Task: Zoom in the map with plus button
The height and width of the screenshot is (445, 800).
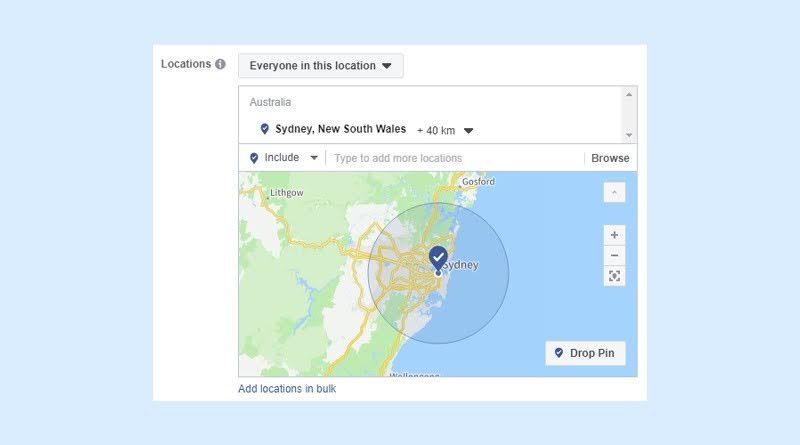Action: [614, 235]
